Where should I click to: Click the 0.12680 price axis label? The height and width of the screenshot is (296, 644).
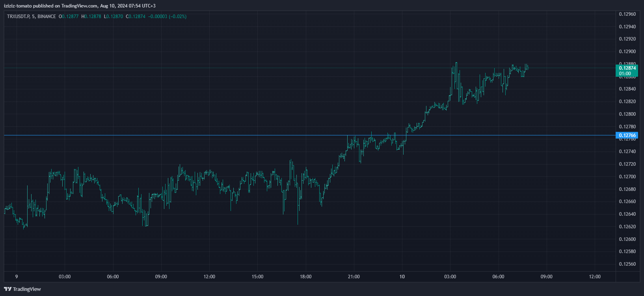(627, 189)
